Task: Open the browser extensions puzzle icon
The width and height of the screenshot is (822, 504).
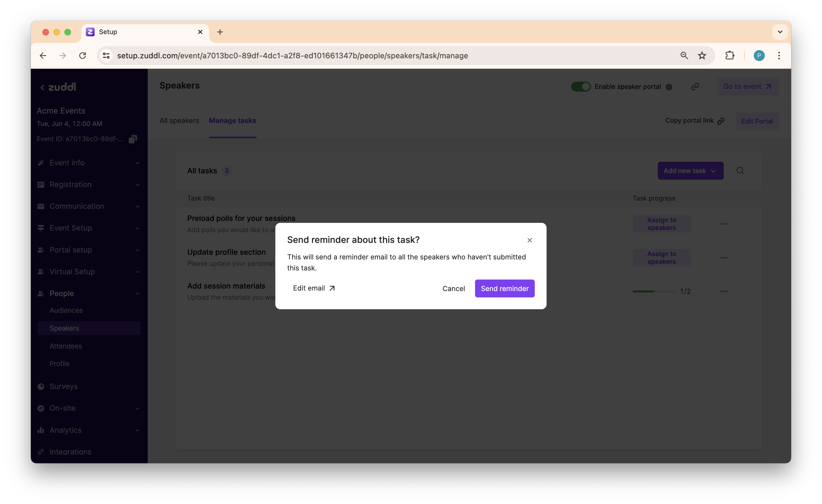Action: (x=730, y=56)
